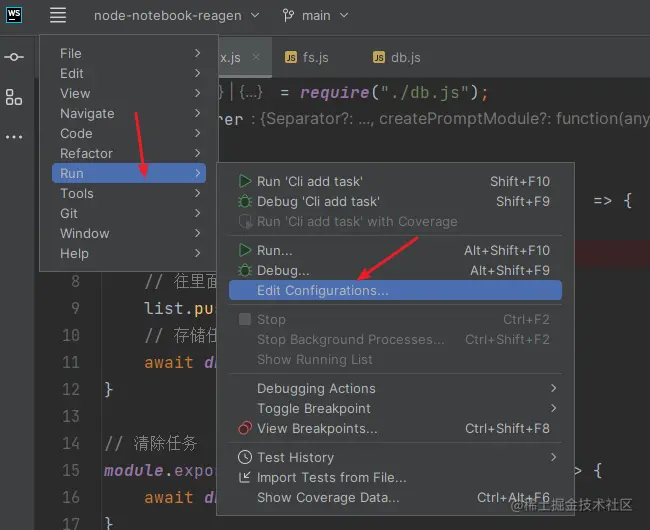Viewport: 650px width, 530px height.
Task: Expand the Tools submenu chevron
Action: click(197, 194)
